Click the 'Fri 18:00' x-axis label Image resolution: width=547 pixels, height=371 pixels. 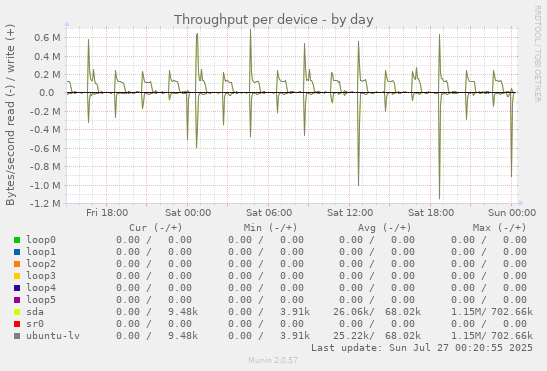[107, 213]
